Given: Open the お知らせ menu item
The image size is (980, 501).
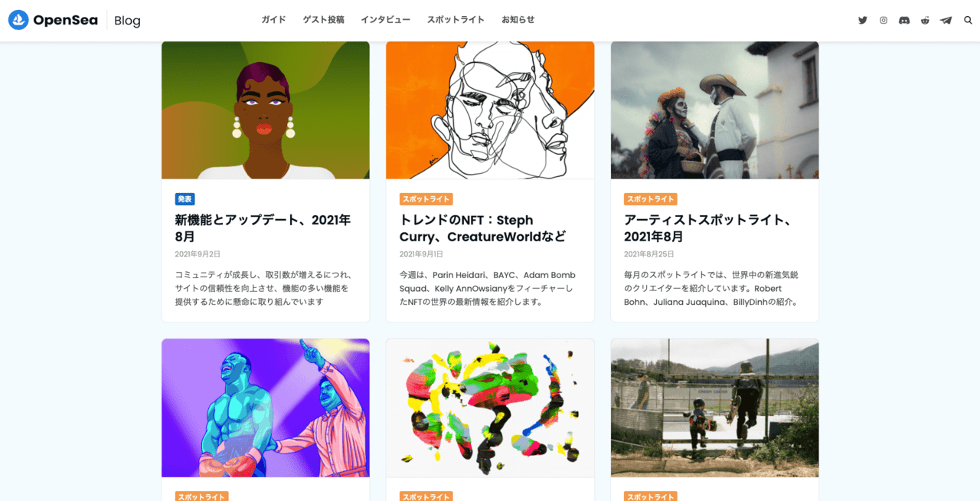Looking at the screenshot, I should 518,20.
